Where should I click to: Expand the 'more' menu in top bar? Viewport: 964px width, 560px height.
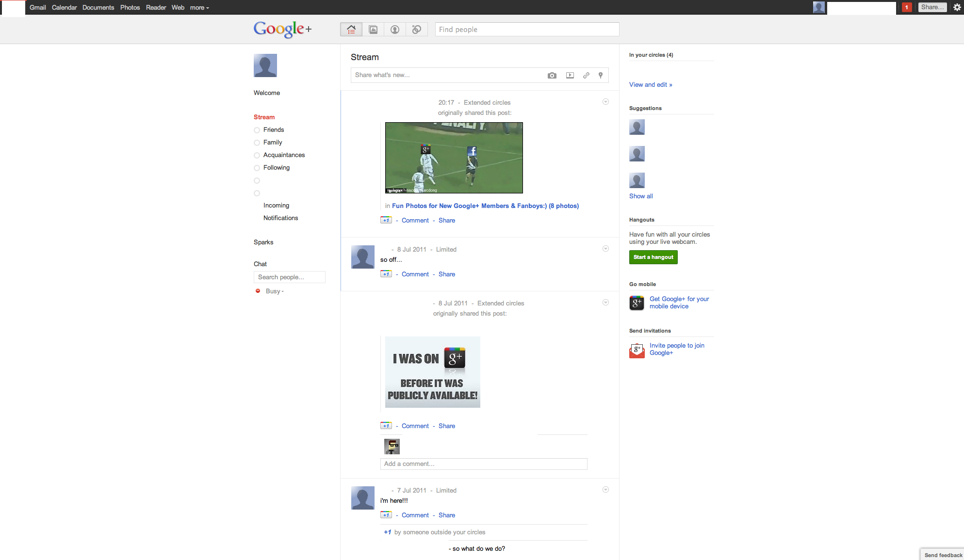tap(199, 7)
